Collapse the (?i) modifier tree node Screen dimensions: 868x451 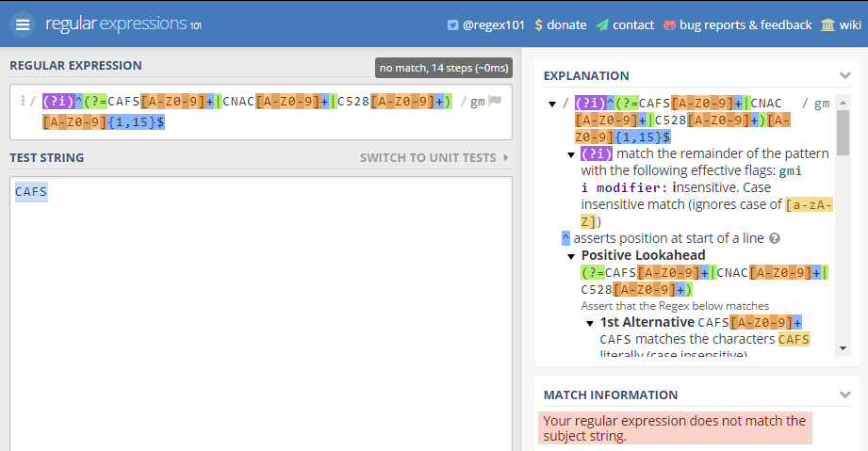[x=571, y=154]
